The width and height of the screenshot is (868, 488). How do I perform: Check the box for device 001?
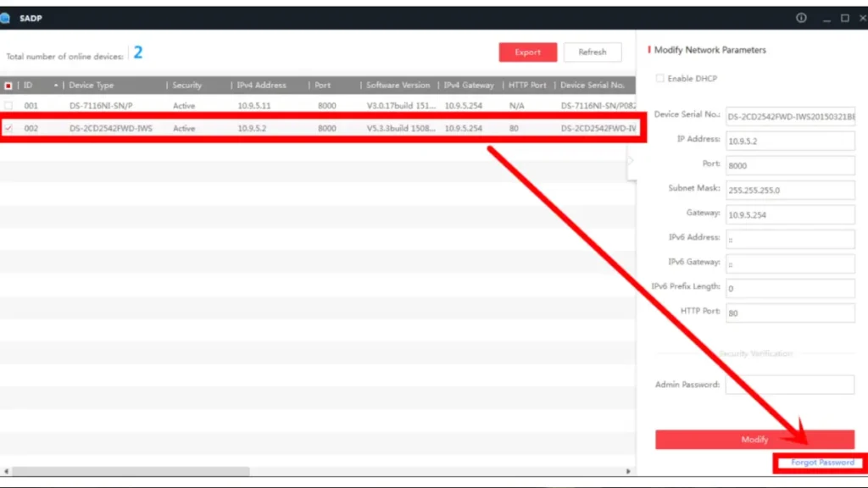pos(8,106)
